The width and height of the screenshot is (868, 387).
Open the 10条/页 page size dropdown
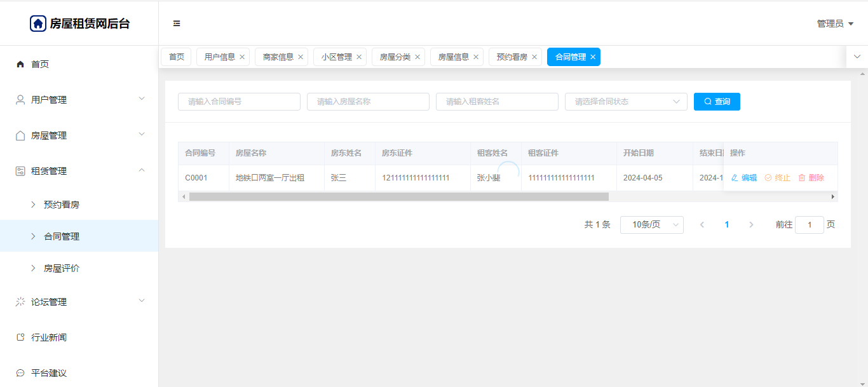point(651,225)
